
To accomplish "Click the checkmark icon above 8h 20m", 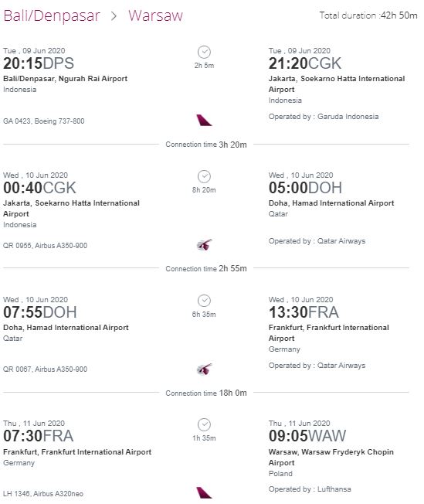I will (204, 176).
